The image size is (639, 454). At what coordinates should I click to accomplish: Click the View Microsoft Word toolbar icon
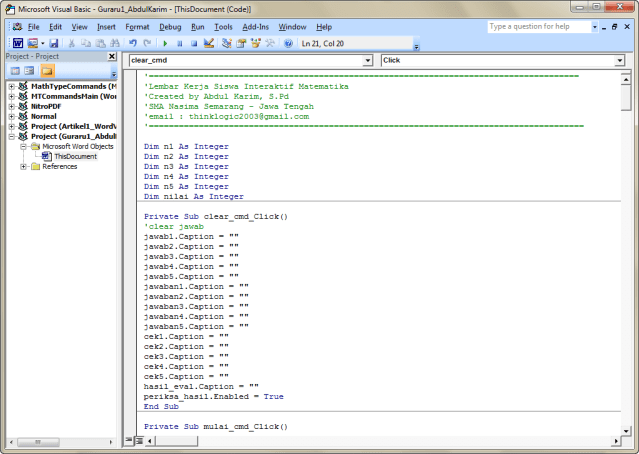17,44
